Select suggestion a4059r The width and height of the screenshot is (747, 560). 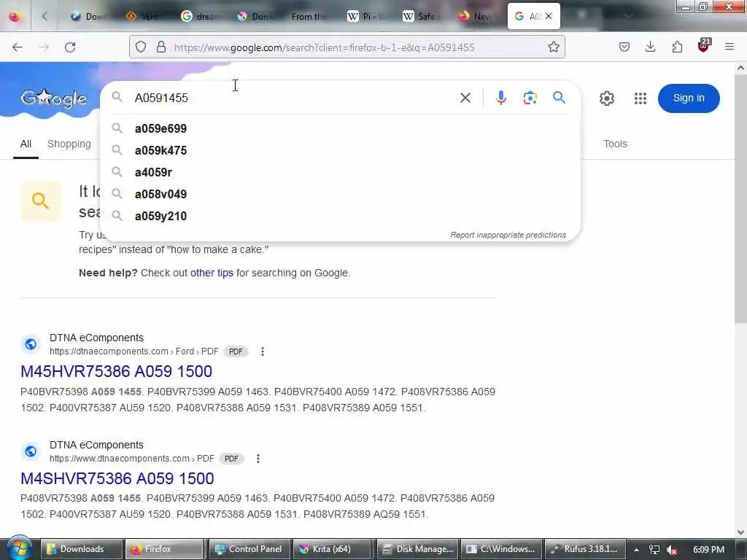(x=340, y=172)
